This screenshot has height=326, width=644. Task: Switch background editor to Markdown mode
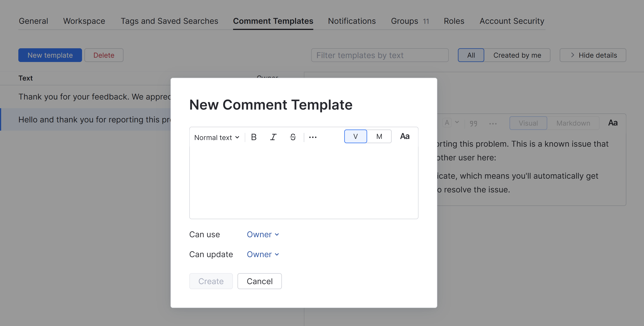tap(573, 123)
